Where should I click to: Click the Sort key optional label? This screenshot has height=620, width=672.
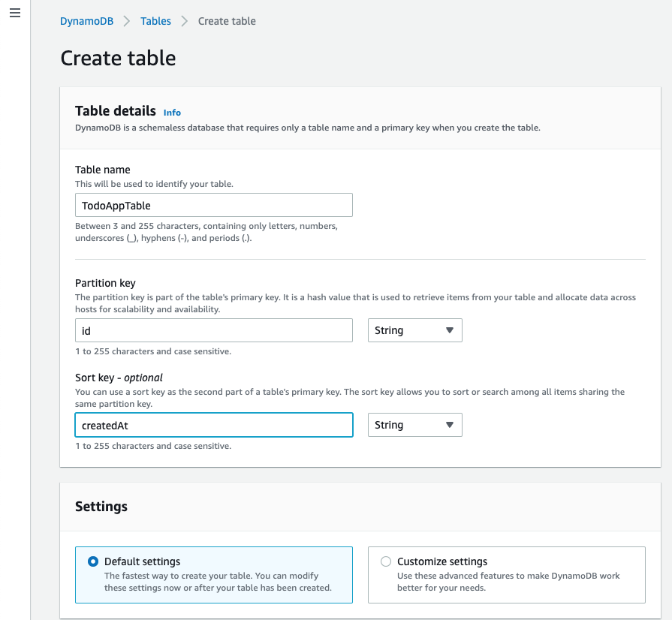119,378
